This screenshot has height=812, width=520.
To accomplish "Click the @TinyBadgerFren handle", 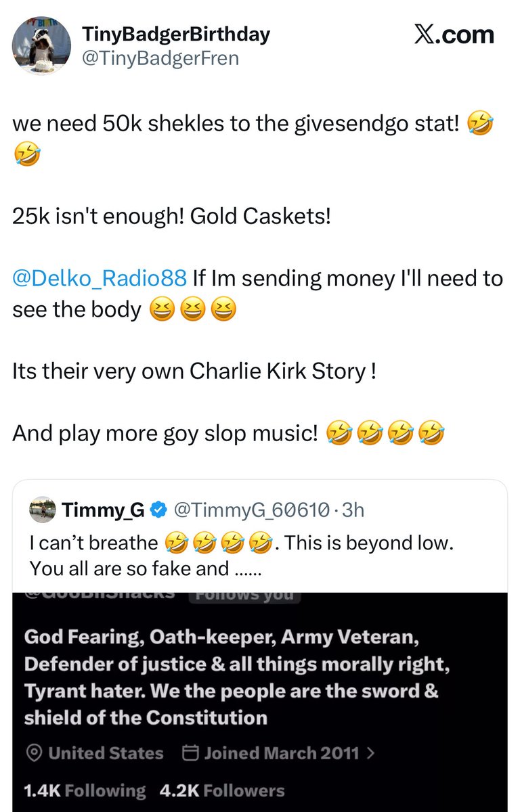I will [160, 59].
